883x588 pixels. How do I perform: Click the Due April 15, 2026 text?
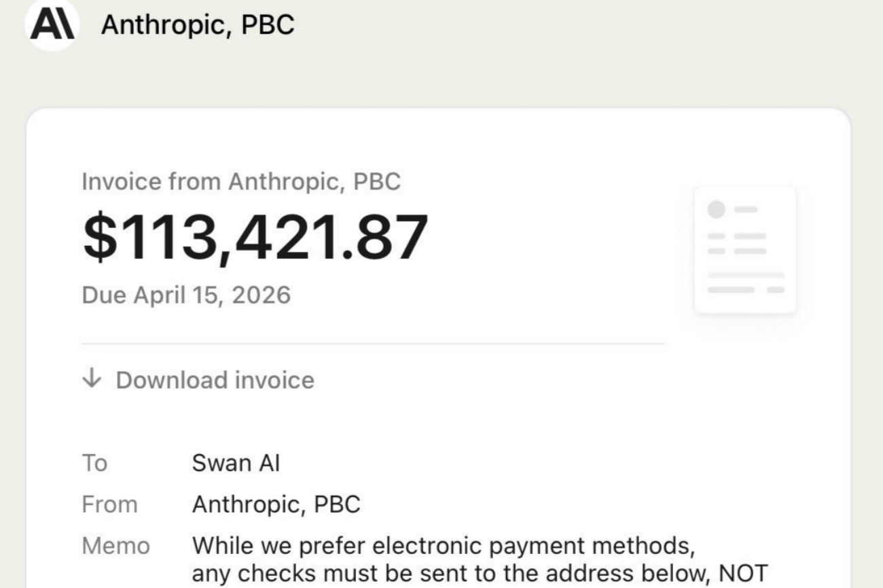(186, 295)
